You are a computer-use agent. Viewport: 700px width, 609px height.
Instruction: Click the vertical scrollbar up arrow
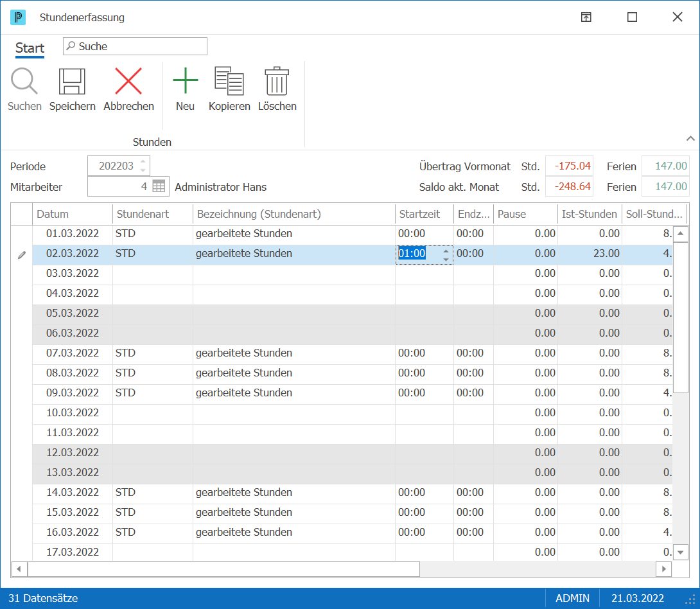(680, 233)
